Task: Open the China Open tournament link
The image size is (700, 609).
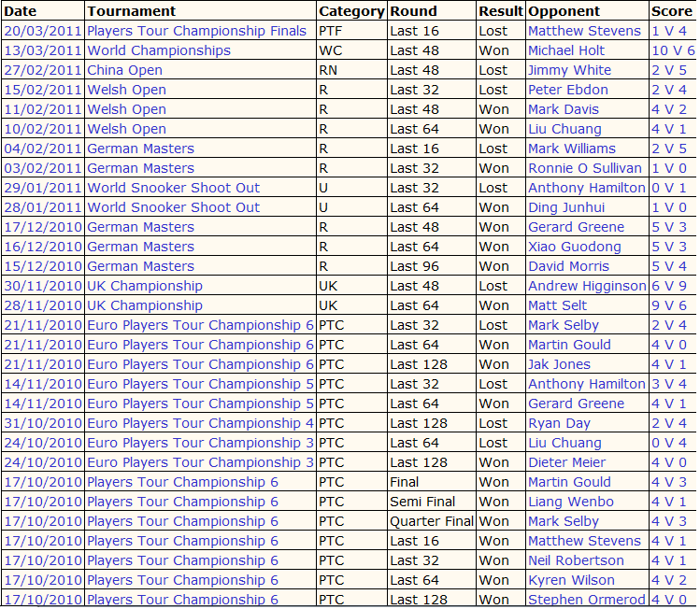Action: point(124,70)
